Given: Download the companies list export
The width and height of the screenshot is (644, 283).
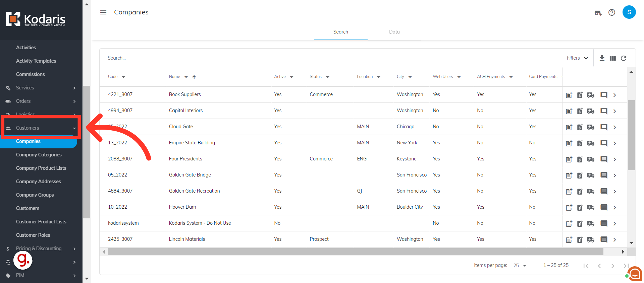Looking at the screenshot, I should pos(602,58).
